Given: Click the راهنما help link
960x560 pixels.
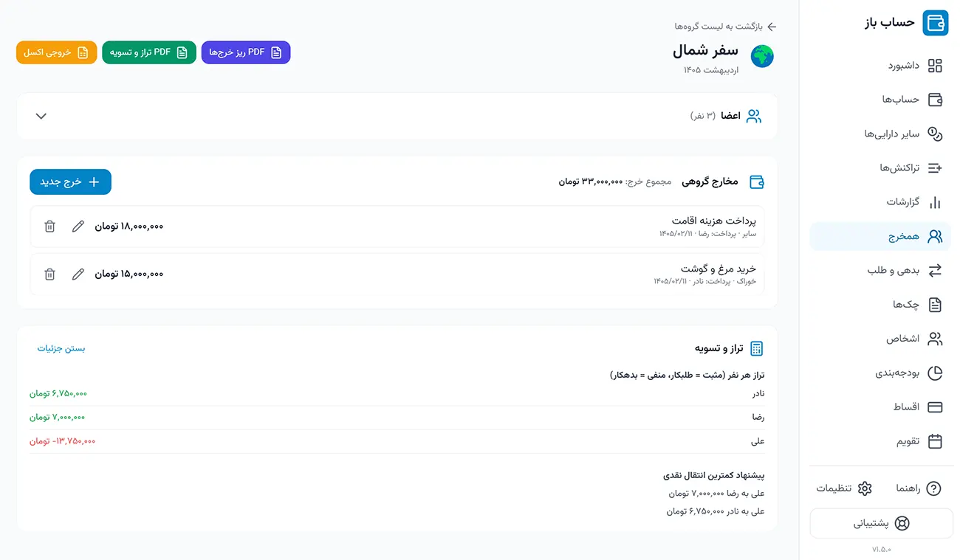Looking at the screenshot, I should 919,488.
